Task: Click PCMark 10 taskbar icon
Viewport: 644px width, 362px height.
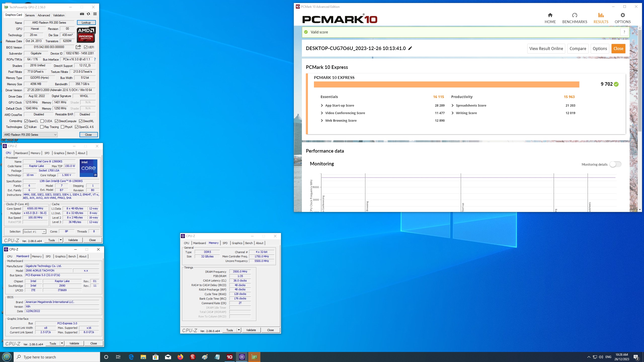Action: click(230, 357)
